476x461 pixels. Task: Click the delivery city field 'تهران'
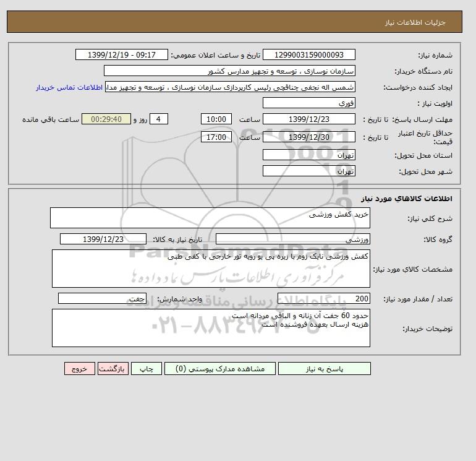tap(308, 171)
